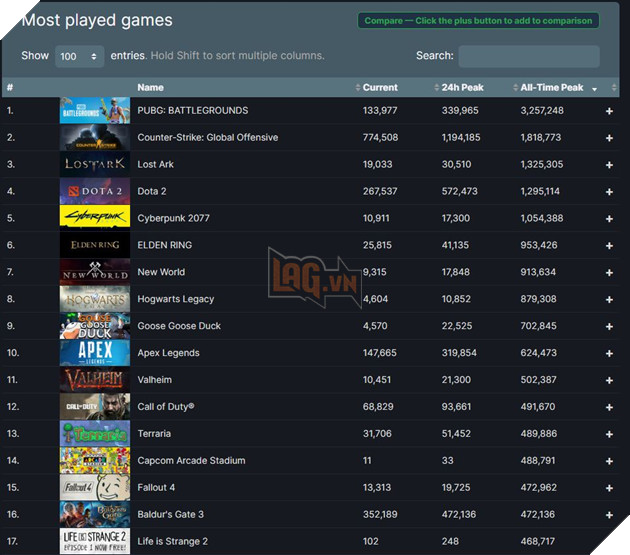Screen dimensions: 630x555
Task: Add PUBG: BATTLEGROUNDS to comparison with plus
Action: pyautogui.click(x=609, y=111)
